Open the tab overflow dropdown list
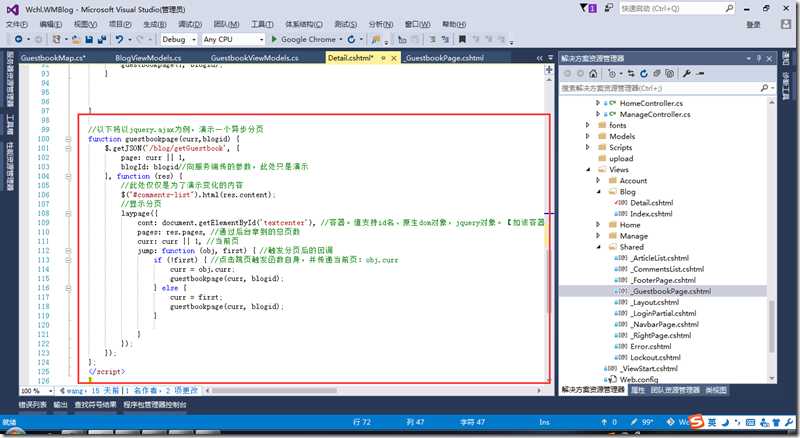 tap(551, 58)
